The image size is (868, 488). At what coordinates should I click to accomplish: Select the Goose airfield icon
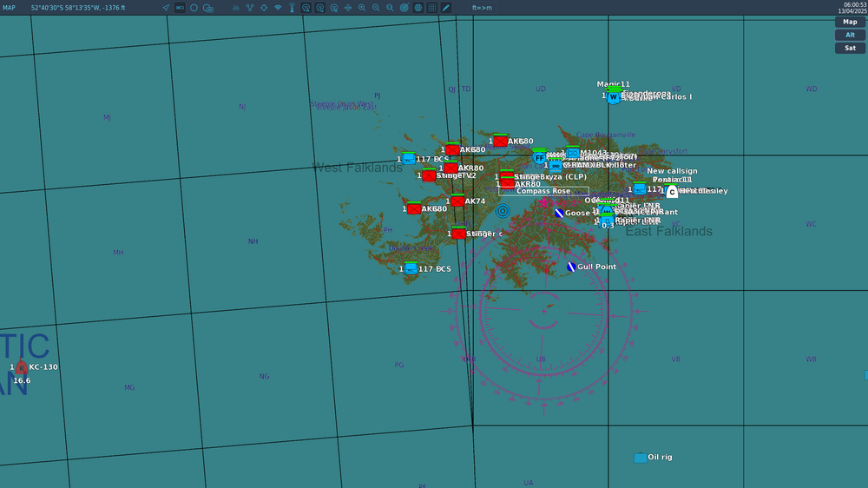click(559, 214)
